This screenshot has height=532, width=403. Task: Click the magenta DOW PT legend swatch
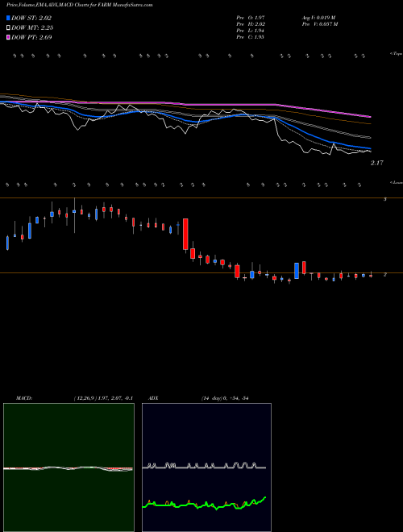click(x=8, y=37)
